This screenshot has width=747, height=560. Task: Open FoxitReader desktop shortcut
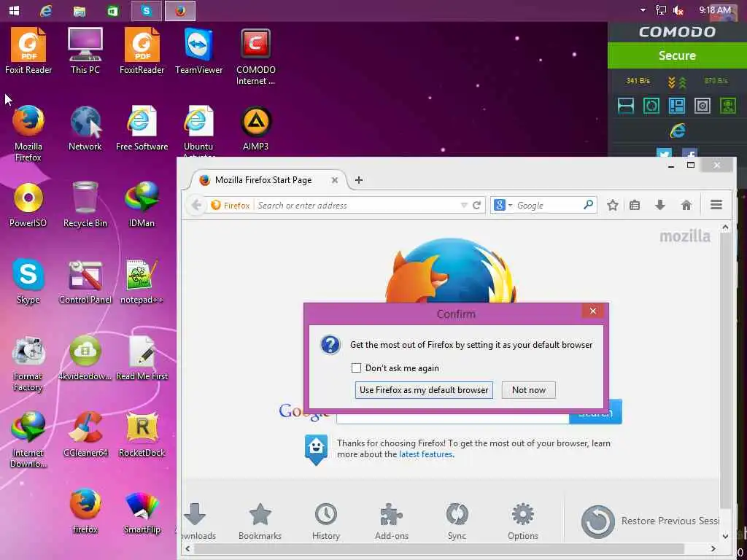pyautogui.click(x=142, y=50)
